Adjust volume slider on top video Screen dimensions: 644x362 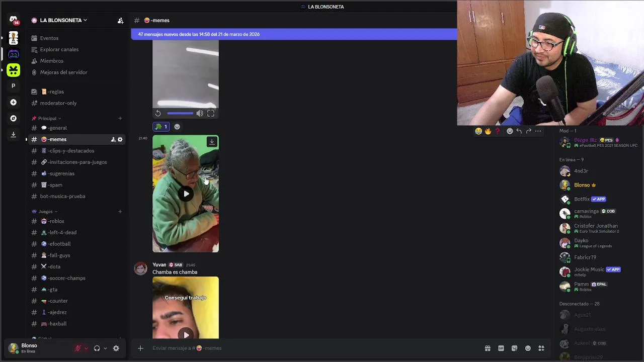180,114
